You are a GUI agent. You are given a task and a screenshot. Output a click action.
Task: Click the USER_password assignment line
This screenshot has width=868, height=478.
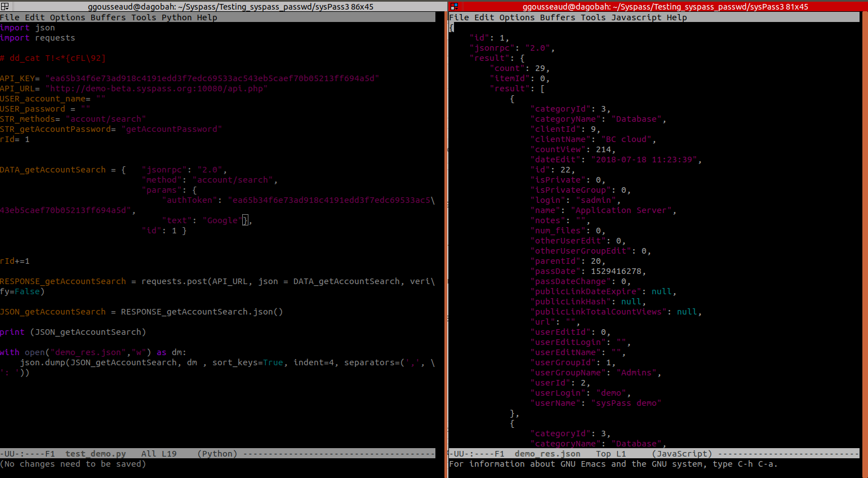tap(45, 109)
